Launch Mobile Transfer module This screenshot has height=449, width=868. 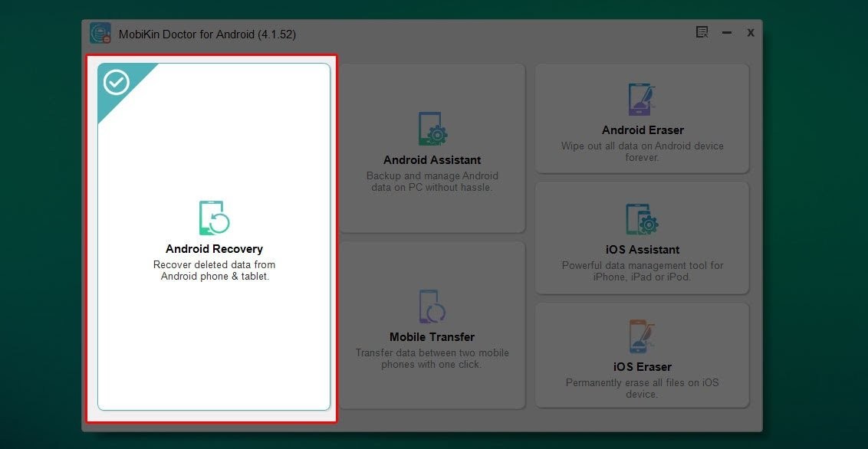[x=432, y=325]
